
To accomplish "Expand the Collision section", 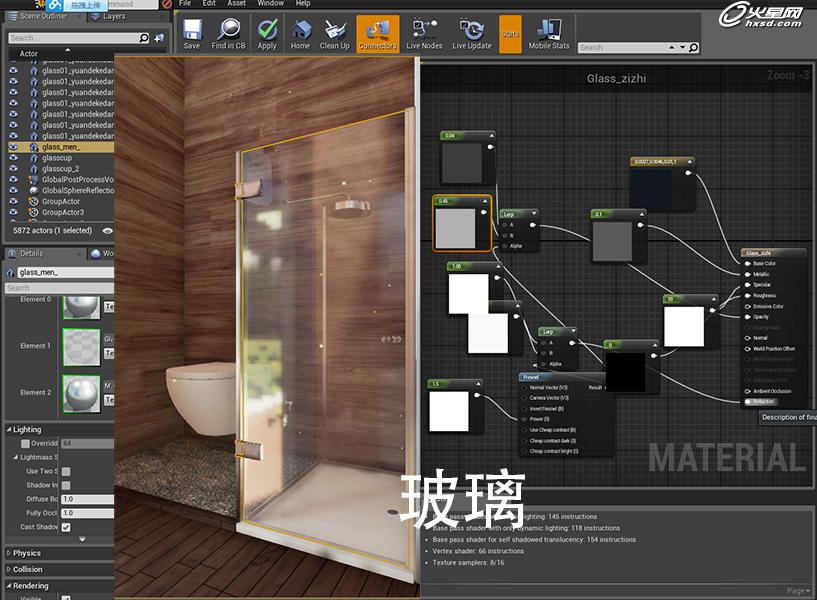I will (x=28, y=570).
